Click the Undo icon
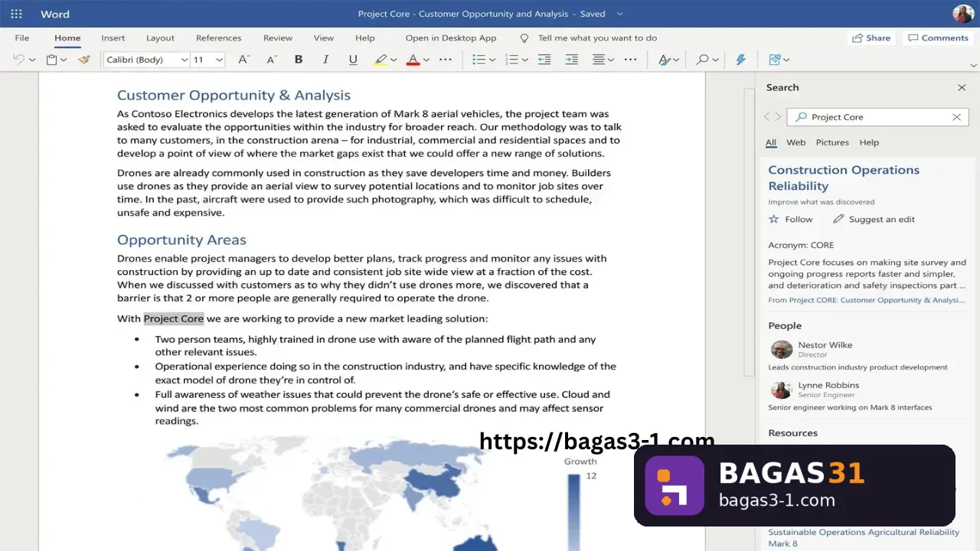This screenshot has width=980, height=551. pos(19,60)
